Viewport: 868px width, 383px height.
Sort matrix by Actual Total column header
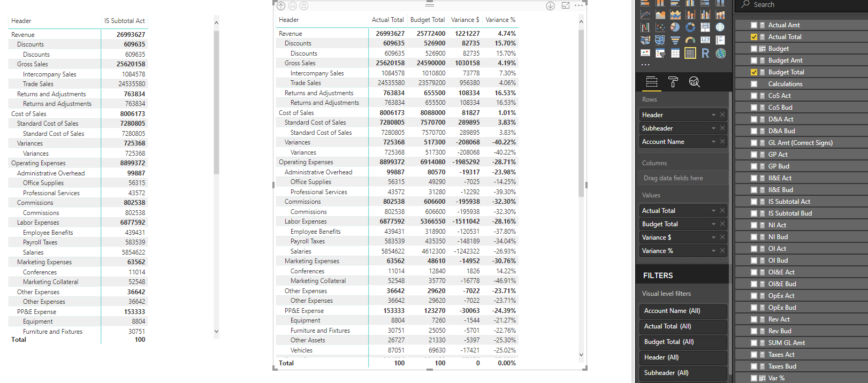coord(387,20)
